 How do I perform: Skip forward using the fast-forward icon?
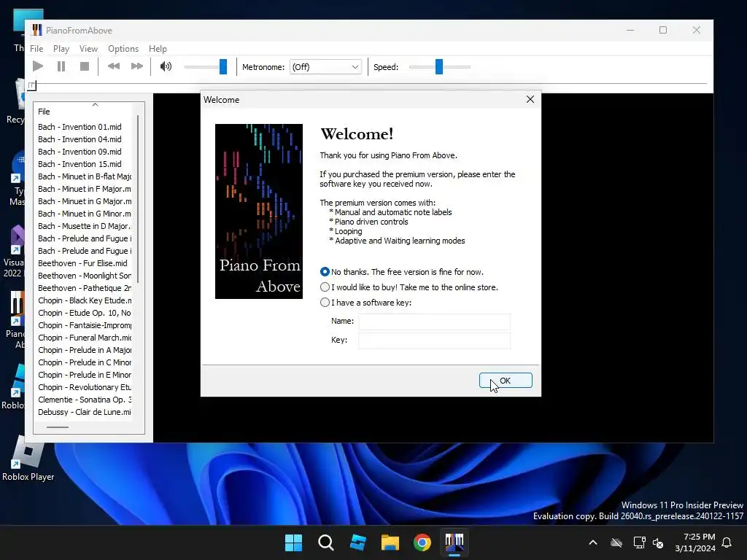136,66
